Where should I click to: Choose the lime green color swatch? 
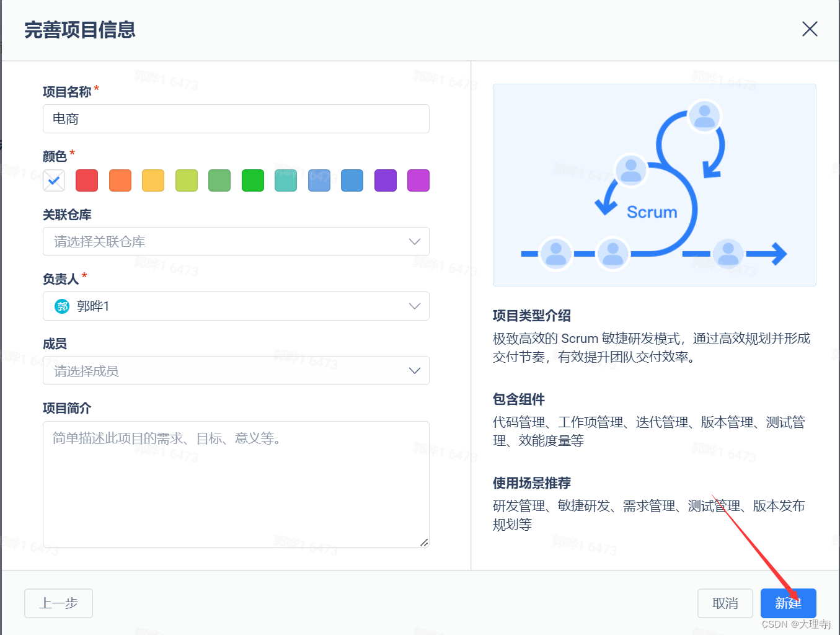pyautogui.click(x=187, y=180)
